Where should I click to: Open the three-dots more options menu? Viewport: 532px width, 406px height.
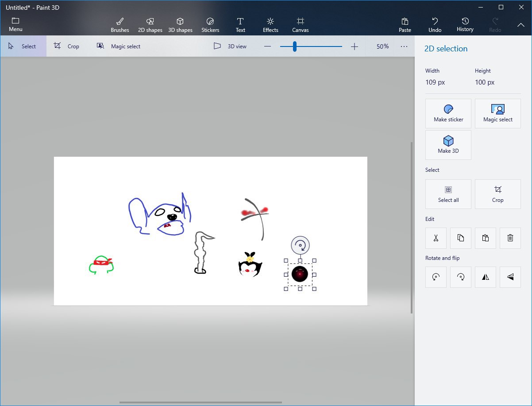pyautogui.click(x=404, y=46)
